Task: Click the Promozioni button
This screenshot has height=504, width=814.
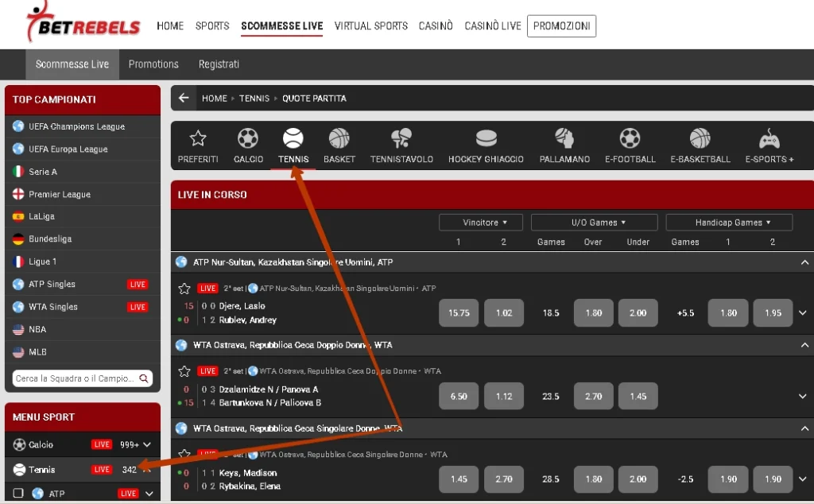Action: click(561, 25)
